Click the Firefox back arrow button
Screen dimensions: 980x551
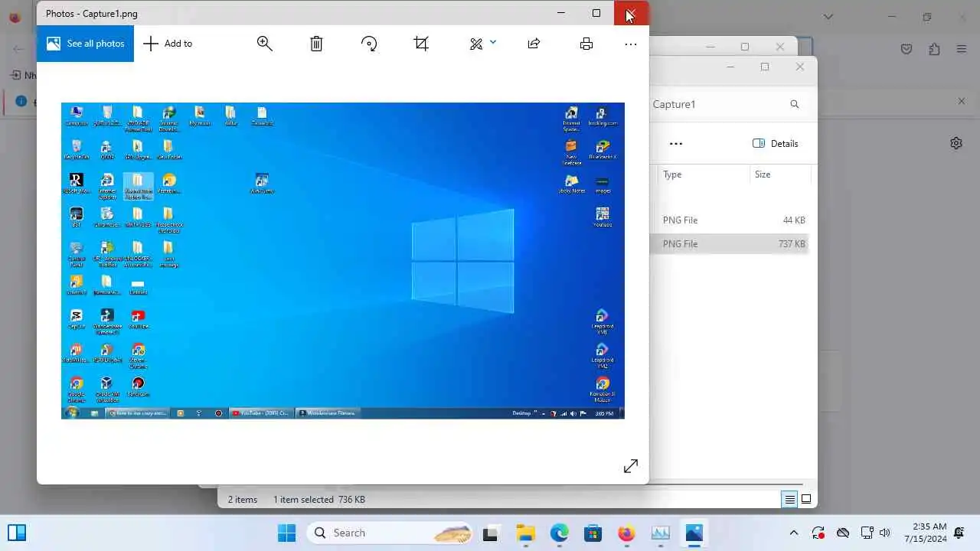pyautogui.click(x=18, y=49)
